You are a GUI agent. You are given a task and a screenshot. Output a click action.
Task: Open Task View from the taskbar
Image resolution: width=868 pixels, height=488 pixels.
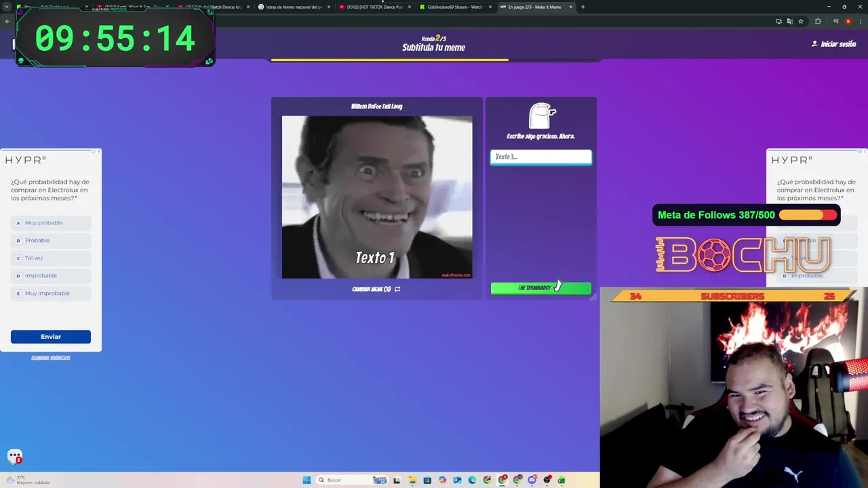[x=397, y=480]
